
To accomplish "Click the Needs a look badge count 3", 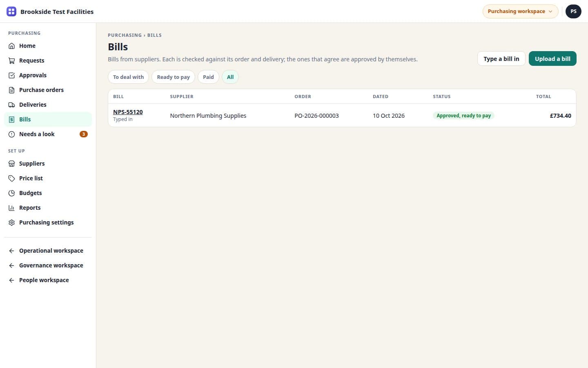I will point(84,134).
